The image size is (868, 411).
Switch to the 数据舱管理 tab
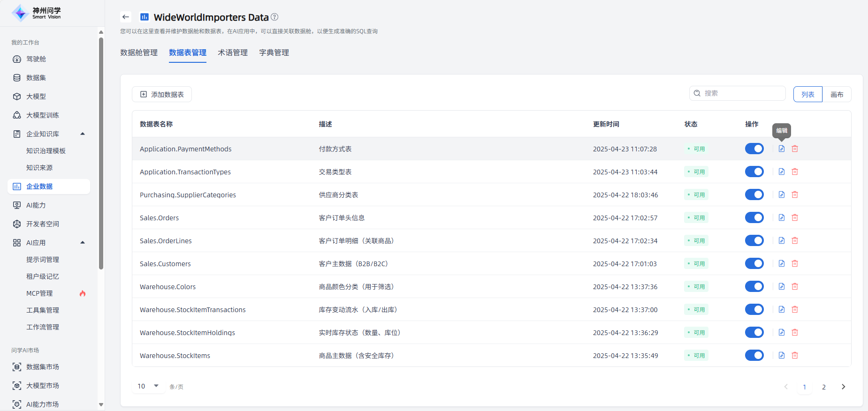point(139,52)
